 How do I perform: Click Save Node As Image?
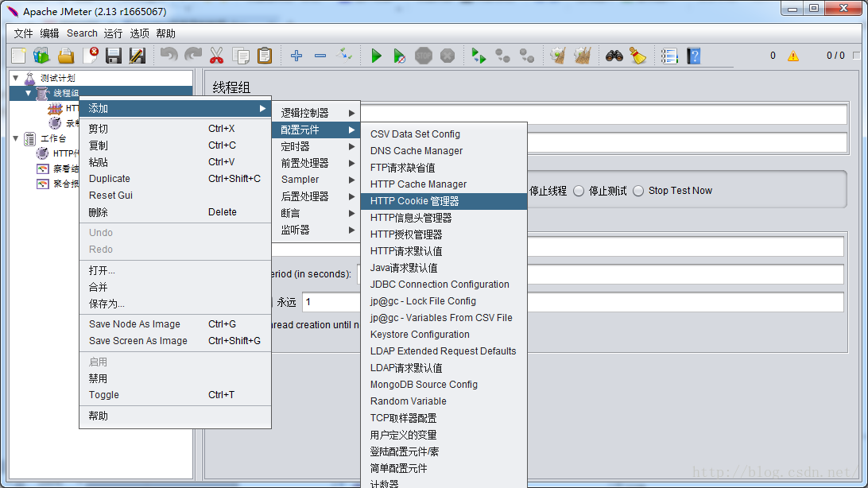[175, 324]
